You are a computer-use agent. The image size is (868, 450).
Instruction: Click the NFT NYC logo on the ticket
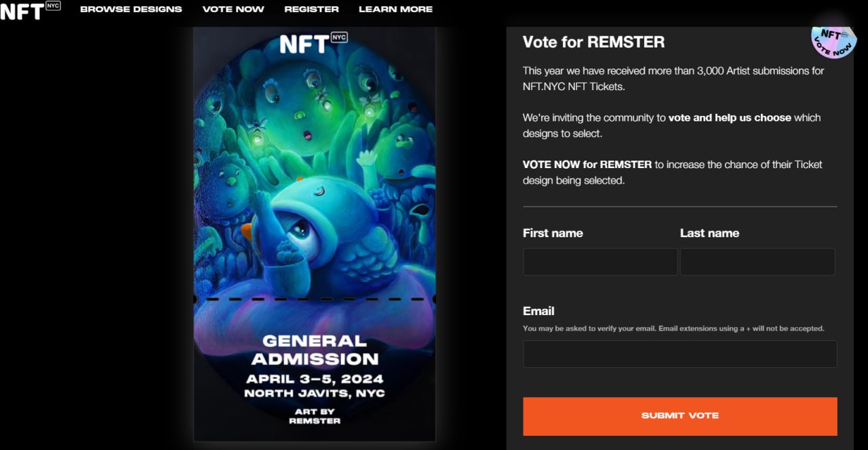pyautogui.click(x=313, y=43)
